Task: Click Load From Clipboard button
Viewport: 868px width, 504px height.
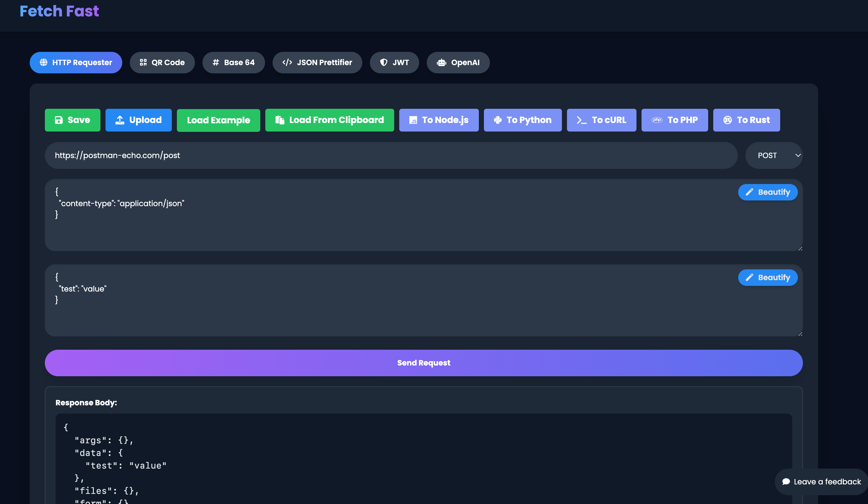Action: click(x=330, y=120)
